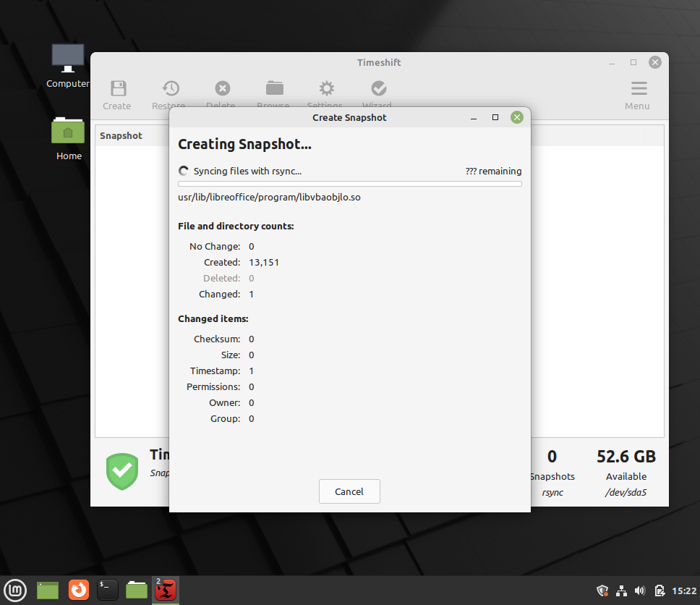The image size is (700, 605).
Task: Maximize the Timeshift main window
Action: point(633,62)
